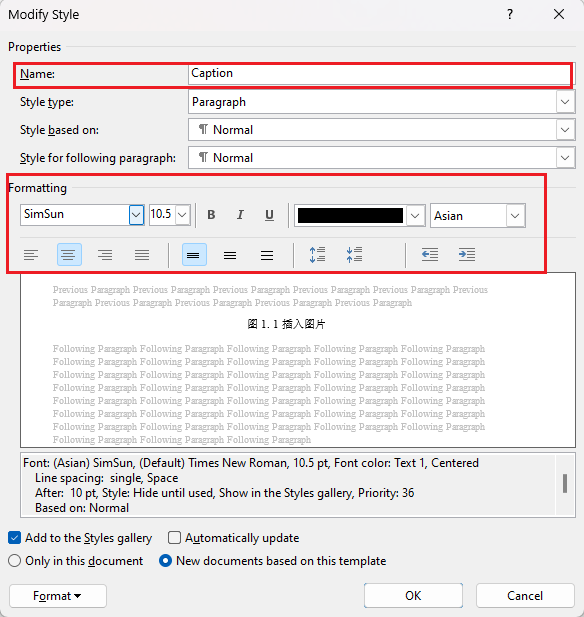The height and width of the screenshot is (617, 584).
Task: Increase paragraph spacing icon
Action: point(317,255)
